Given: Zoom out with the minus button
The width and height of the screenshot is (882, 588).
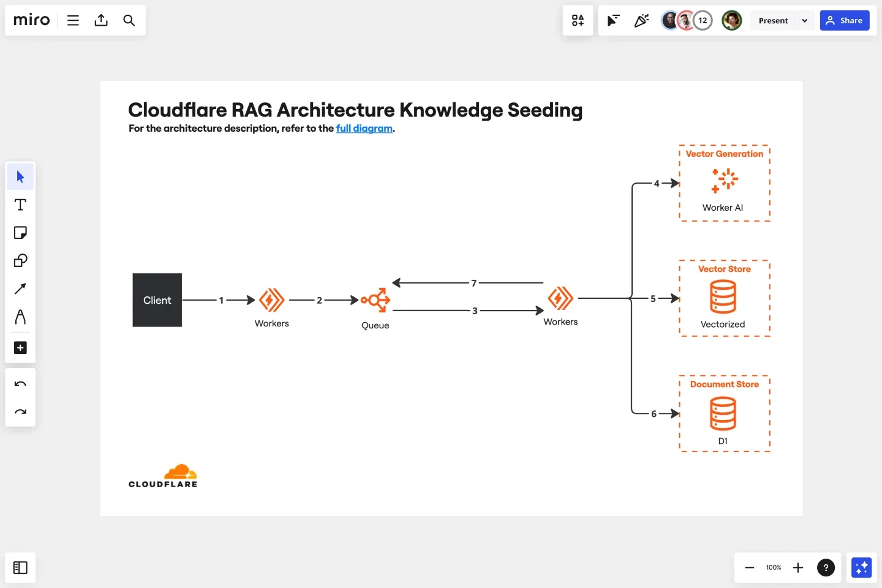Looking at the screenshot, I should click(749, 568).
